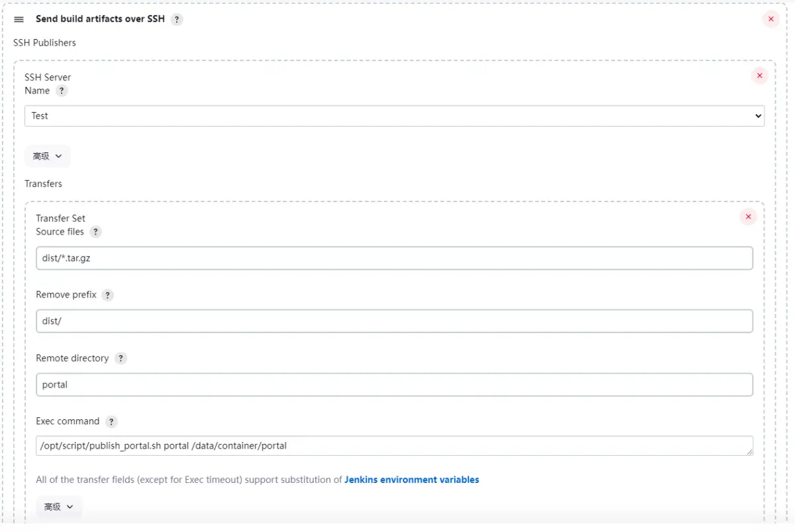795x532 pixels.
Task: Expand the 高级 options under SSH Server
Action: pyautogui.click(x=47, y=156)
